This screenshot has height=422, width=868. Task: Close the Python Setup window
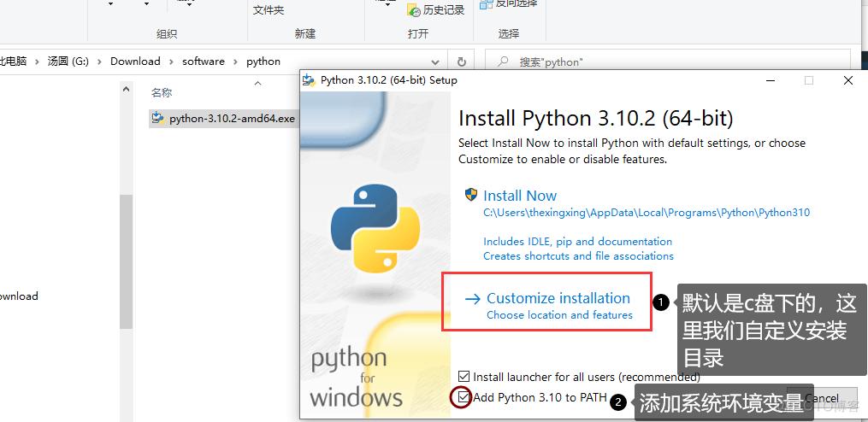click(x=847, y=81)
